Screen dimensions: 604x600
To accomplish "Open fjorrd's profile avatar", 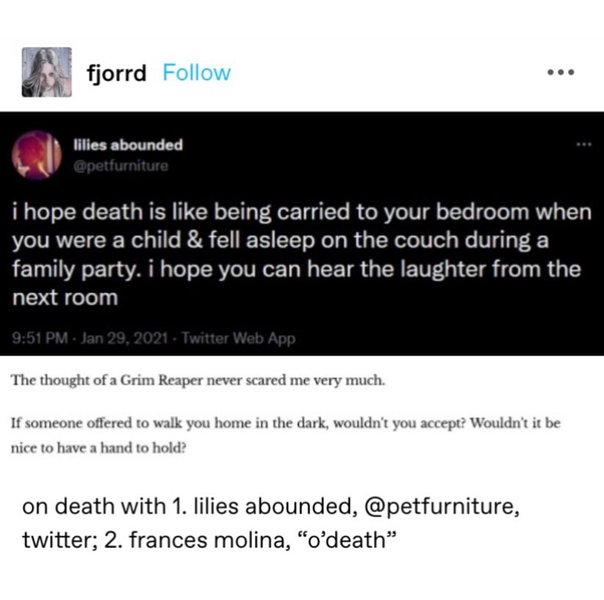I will [x=47, y=72].
